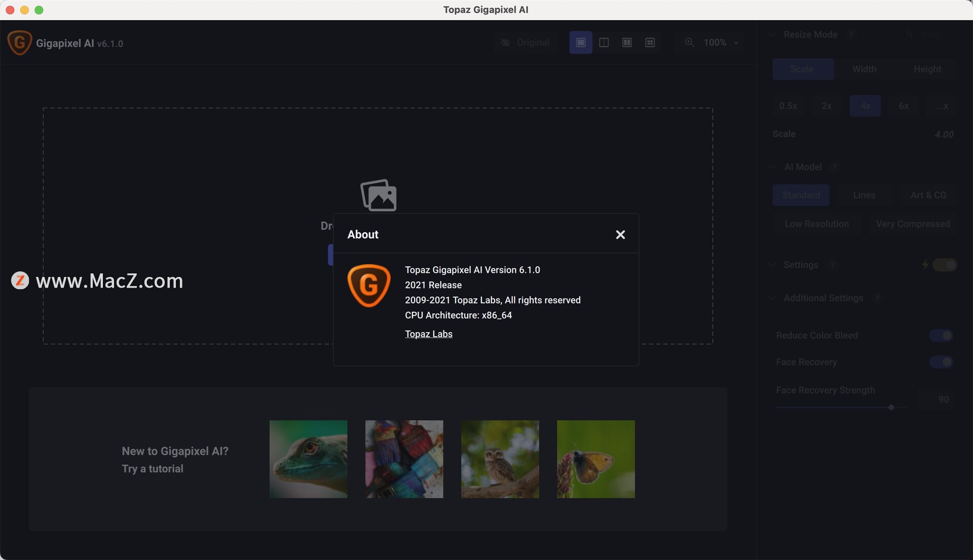
Task: Select the Art & CG AI model
Action: point(928,195)
